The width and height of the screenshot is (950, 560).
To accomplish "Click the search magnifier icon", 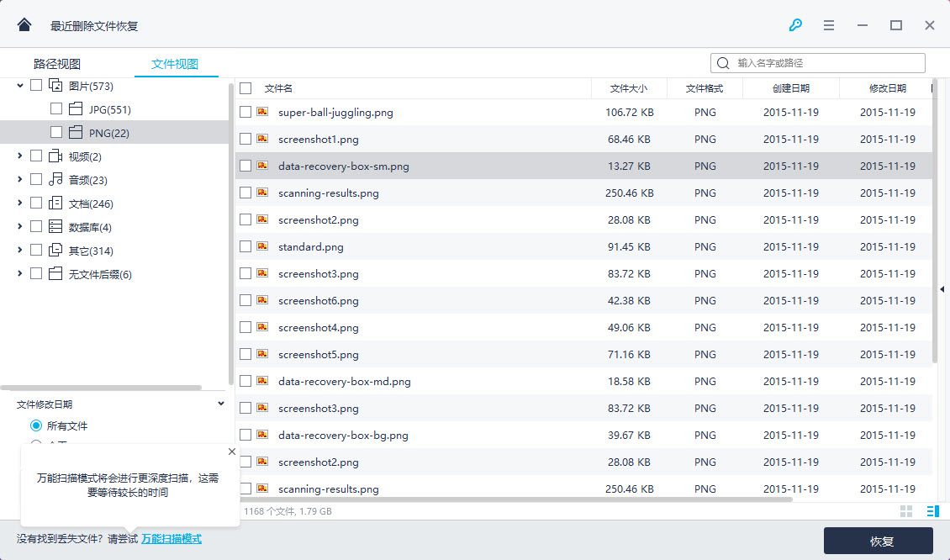I will click(x=724, y=63).
